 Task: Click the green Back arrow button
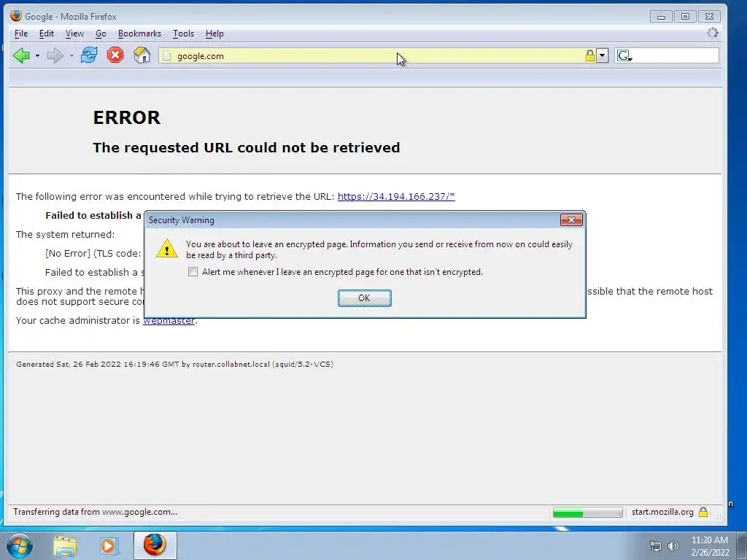pyautogui.click(x=21, y=55)
